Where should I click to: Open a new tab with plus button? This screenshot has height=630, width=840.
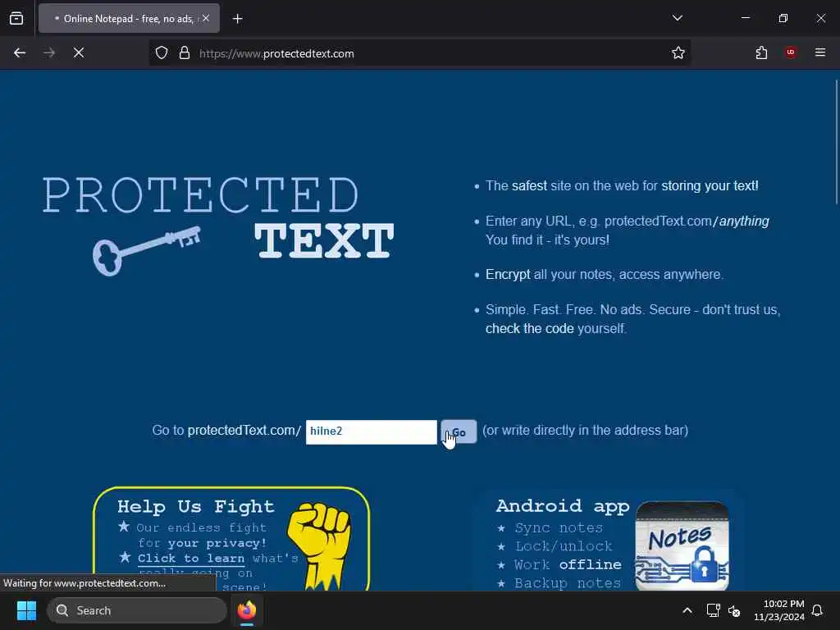pyautogui.click(x=237, y=19)
